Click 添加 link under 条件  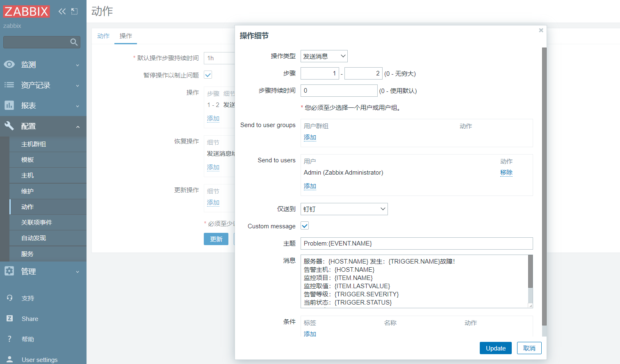tap(310, 334)
